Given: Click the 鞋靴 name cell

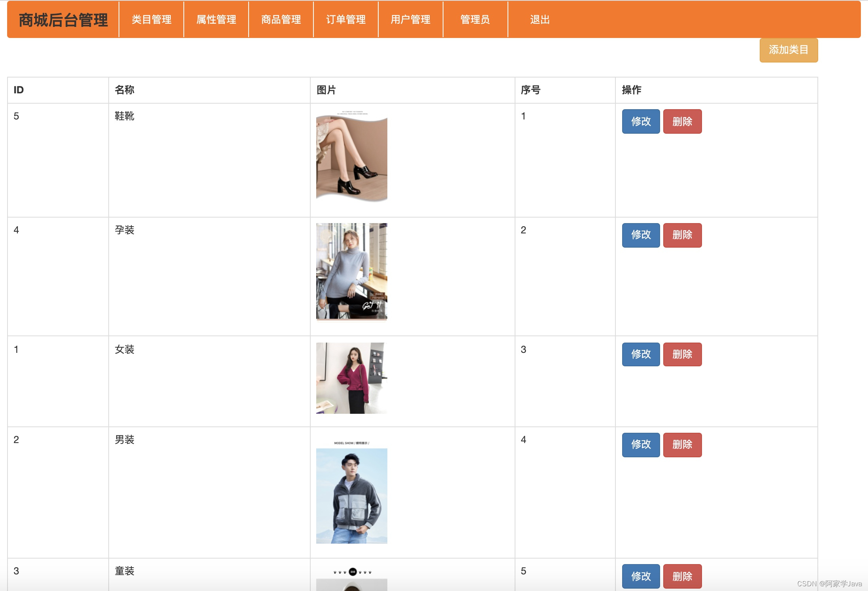Looking at the screenshot, I should [209, 160].
